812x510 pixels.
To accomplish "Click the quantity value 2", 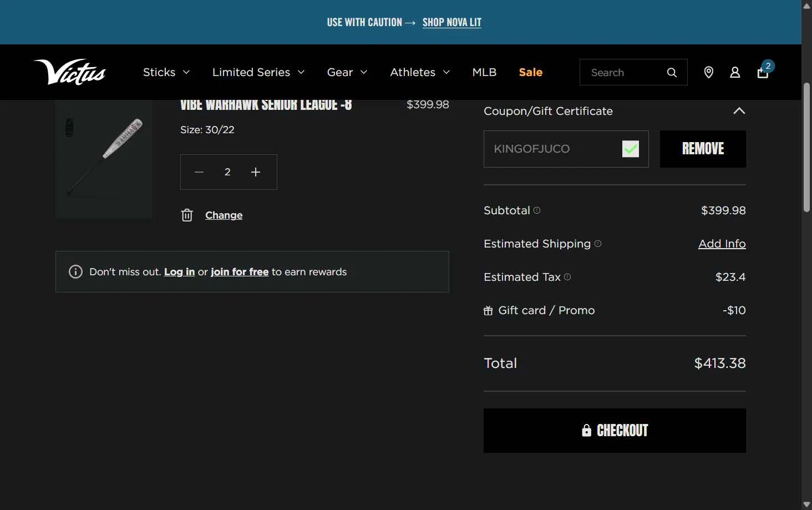I will tap(227, 172).
